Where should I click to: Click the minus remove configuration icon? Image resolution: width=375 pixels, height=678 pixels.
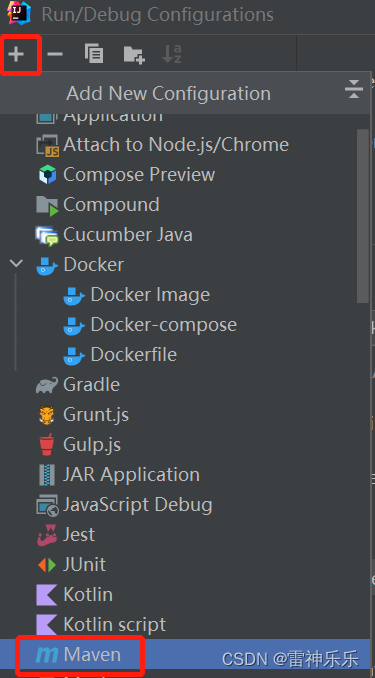[x=55, y=54]
